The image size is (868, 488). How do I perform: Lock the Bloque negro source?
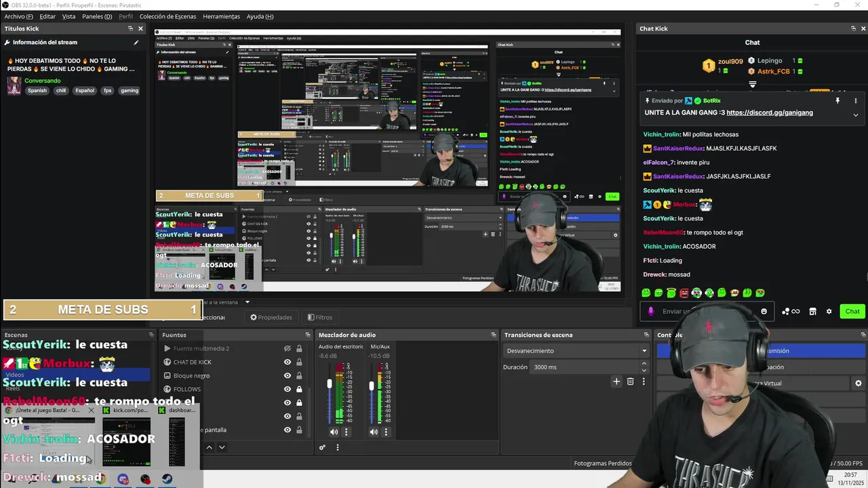point(299,375)
